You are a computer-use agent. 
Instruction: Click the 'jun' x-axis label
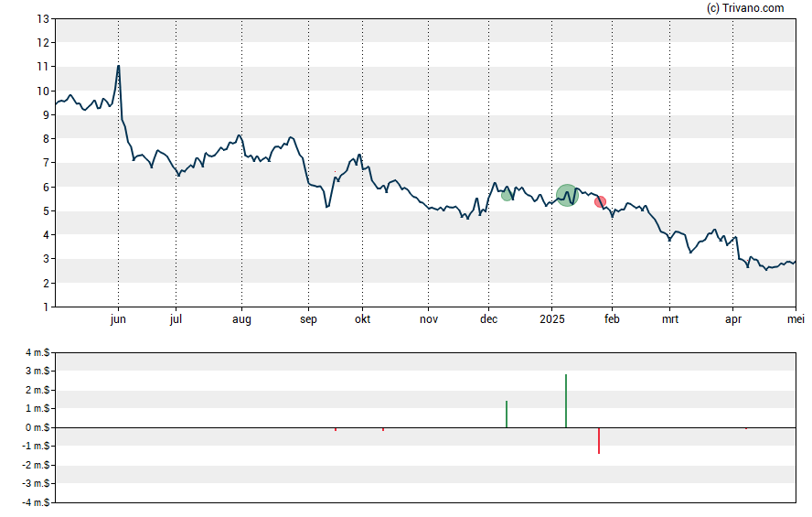coord(118,319)
